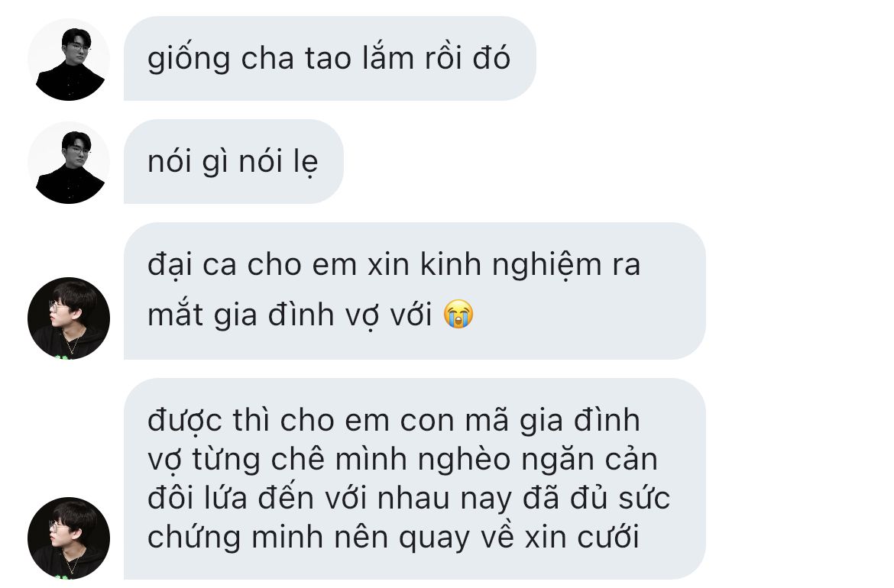
Task: Select the "giống cha tao lắm rồi đó" message bubble
Action: coord(329,59)
